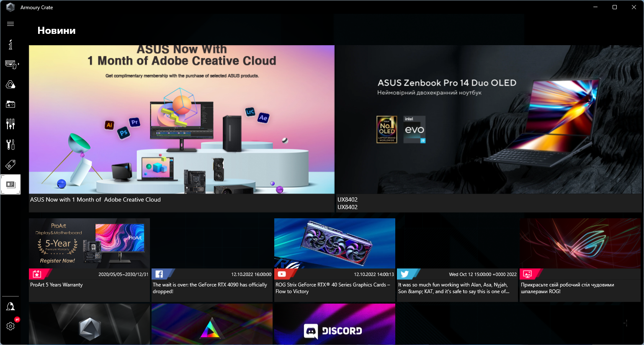Open the hamburger menu in the sidebar
This screenshot has width=644, height=345.
(10, 24)
